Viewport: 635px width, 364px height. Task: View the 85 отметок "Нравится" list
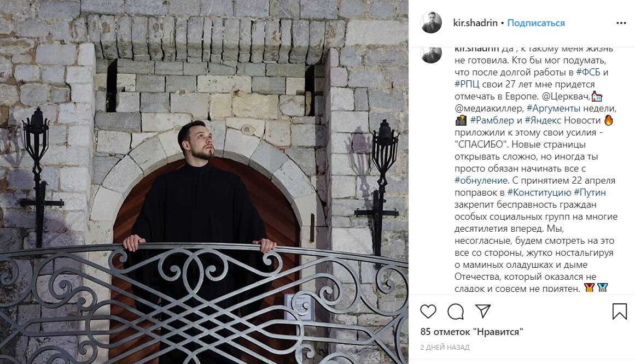coord(472,332)
